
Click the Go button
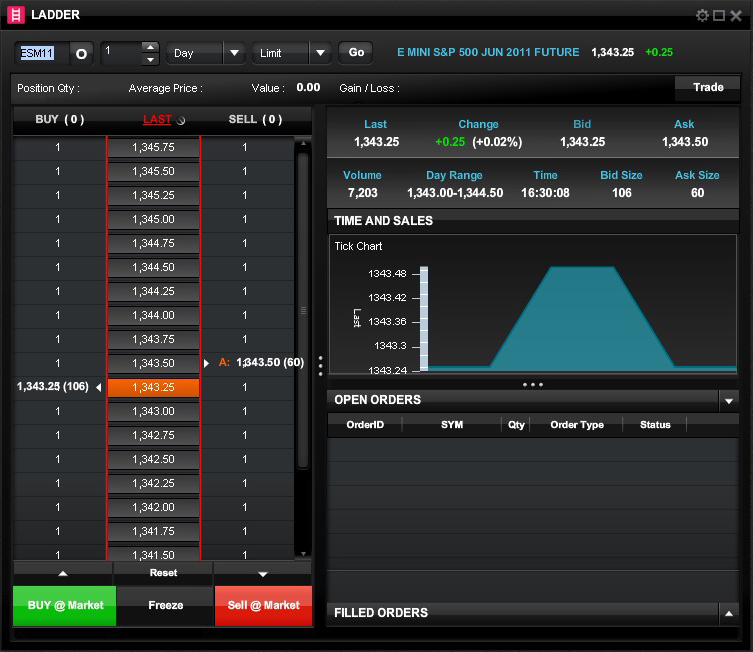pos(356,52)
